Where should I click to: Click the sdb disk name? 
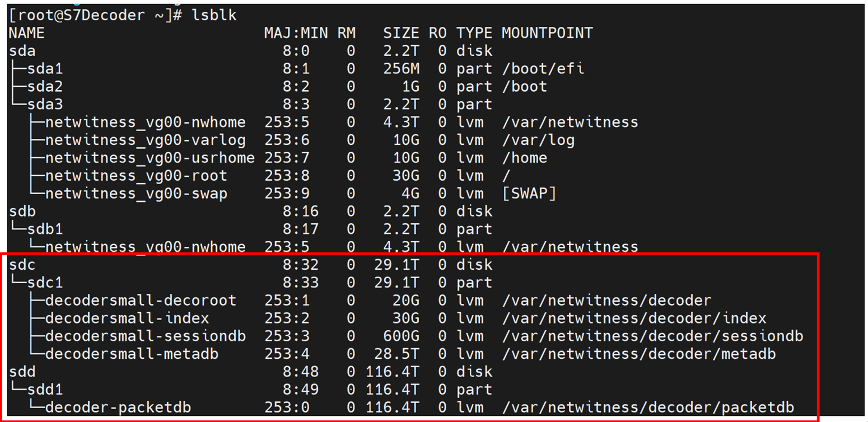pos(22,212)
